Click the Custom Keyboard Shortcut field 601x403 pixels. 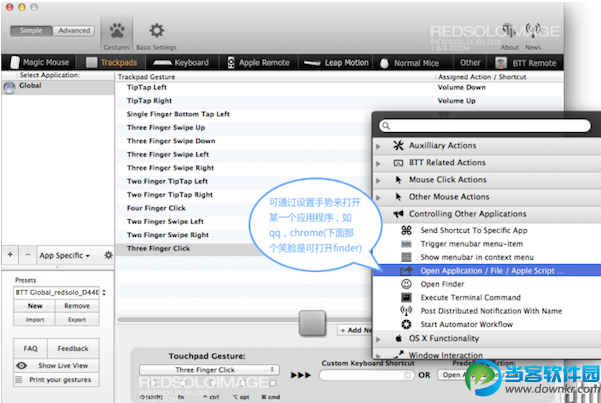[367, 375]
